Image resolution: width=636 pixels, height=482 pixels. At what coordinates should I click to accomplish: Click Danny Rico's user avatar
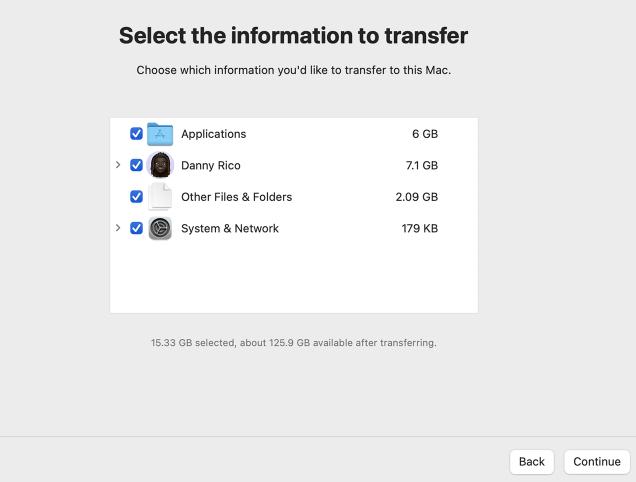point(160,165)
